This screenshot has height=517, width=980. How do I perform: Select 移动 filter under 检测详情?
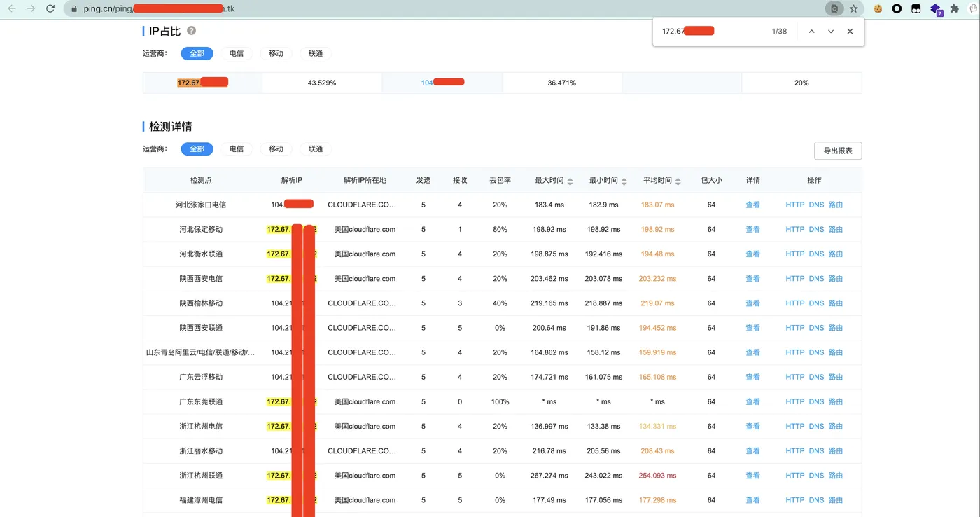(276, 149)
